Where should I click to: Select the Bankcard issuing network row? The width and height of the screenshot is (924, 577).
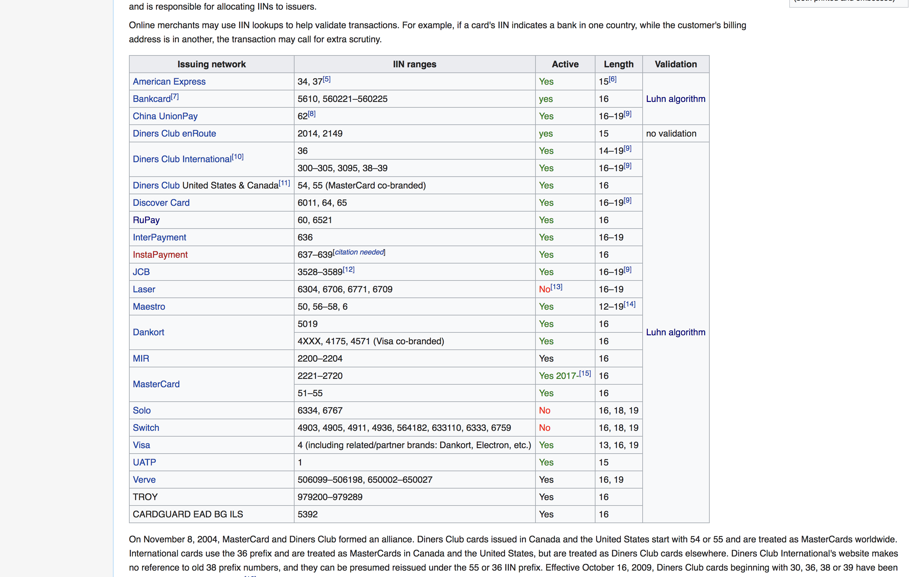tap(420, 98)
